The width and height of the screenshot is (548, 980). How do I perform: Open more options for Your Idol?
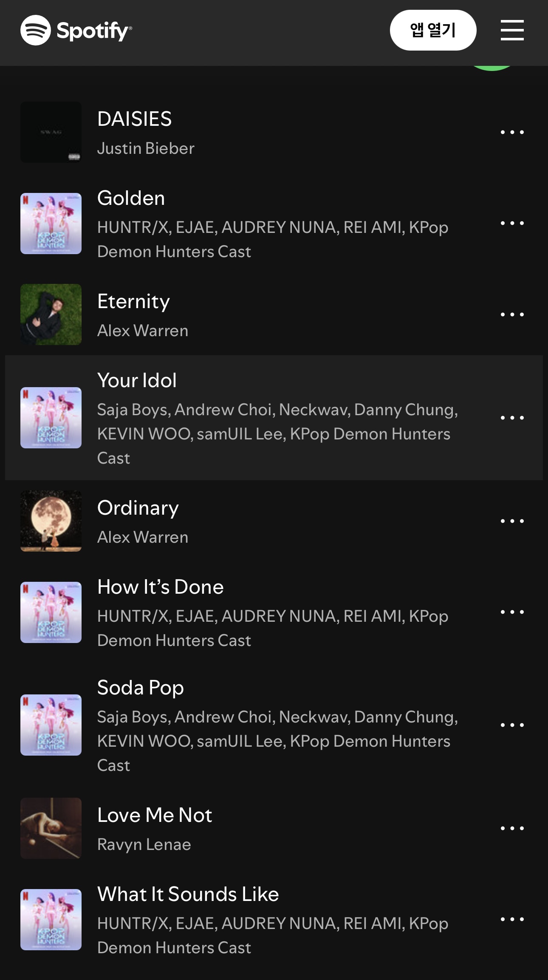pyautogui.click(x=512, y=418)
